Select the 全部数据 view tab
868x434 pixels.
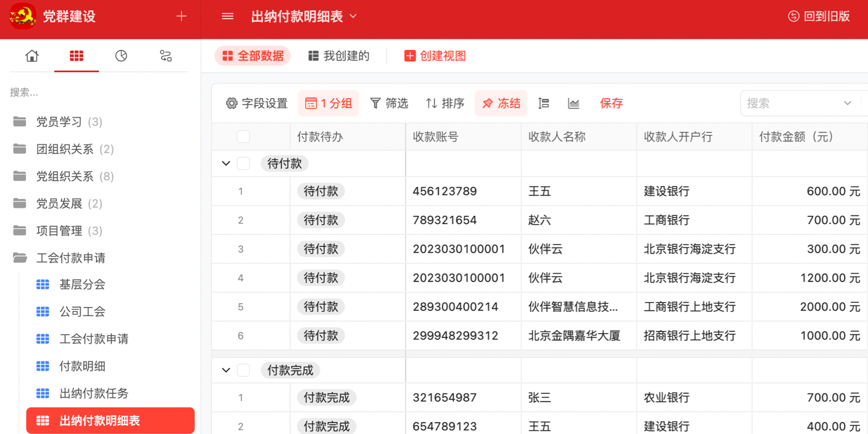coord(253,56)
